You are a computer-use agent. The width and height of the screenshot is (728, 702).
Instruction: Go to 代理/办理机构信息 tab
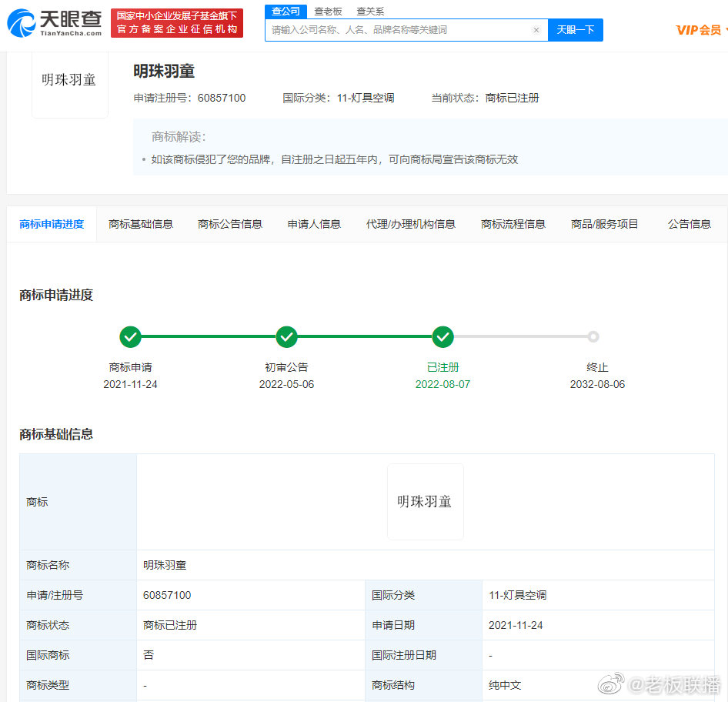410,224
